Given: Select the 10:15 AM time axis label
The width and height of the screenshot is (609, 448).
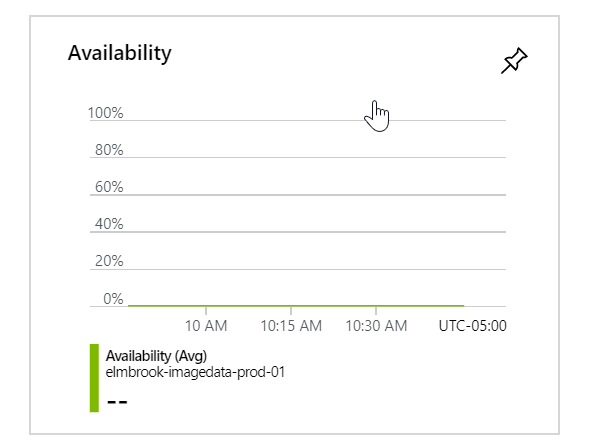Looking at the screenshot, I should point(291,325).
